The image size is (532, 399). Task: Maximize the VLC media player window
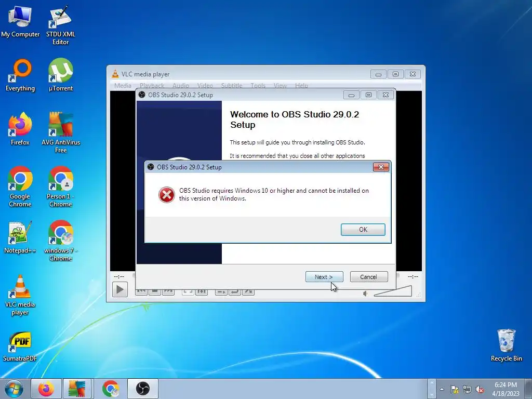point(395,74)
